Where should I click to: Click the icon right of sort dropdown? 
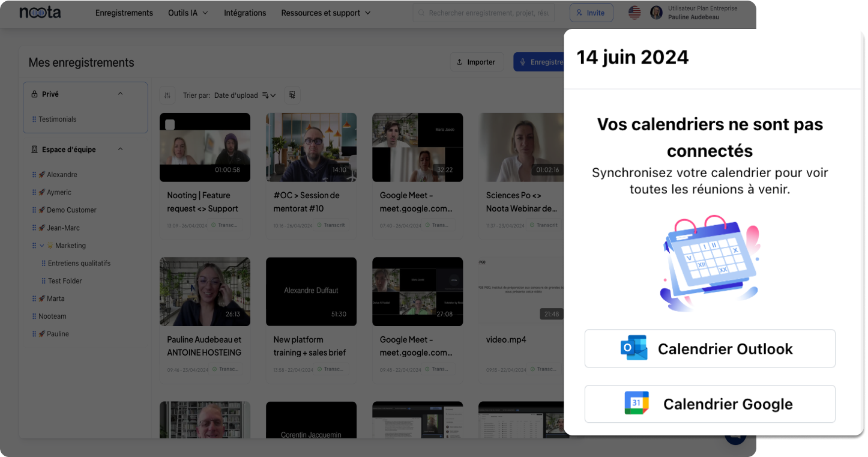(292, 95)
